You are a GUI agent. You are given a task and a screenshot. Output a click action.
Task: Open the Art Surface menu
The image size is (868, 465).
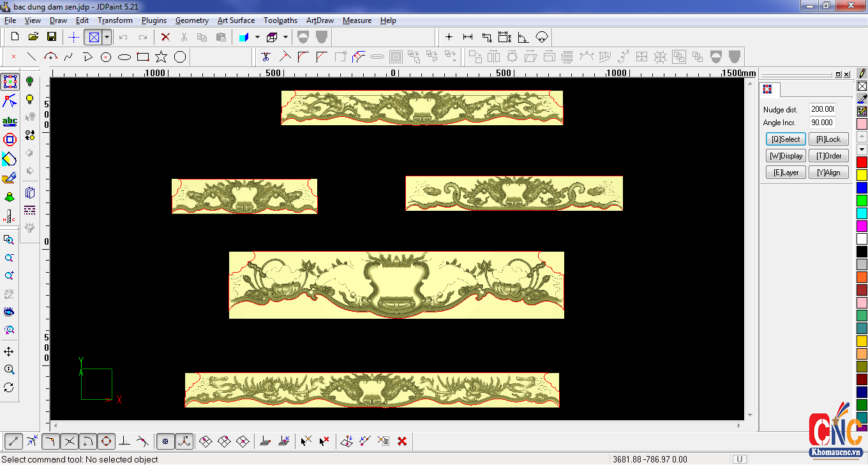point(236,20)
